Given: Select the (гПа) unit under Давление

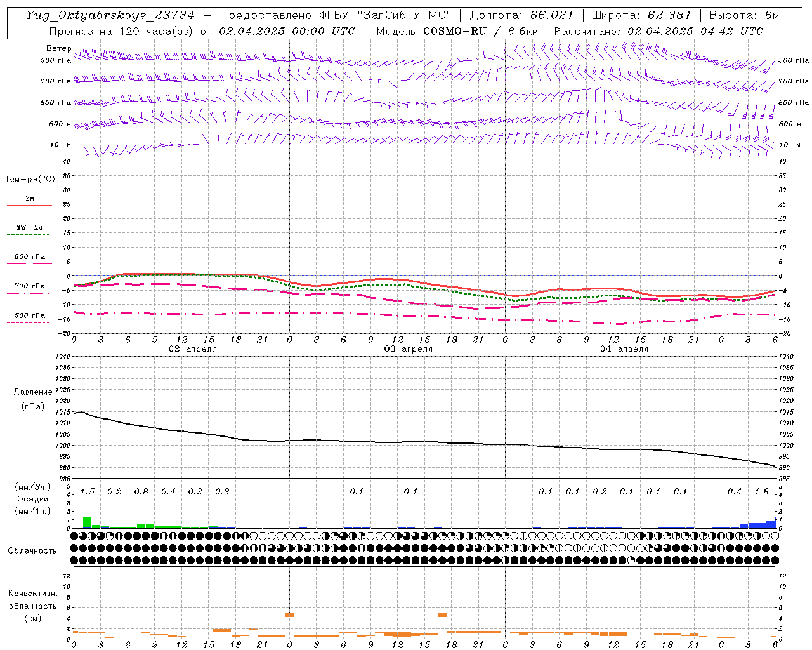Looking at the screenshot, I should 33,407.
